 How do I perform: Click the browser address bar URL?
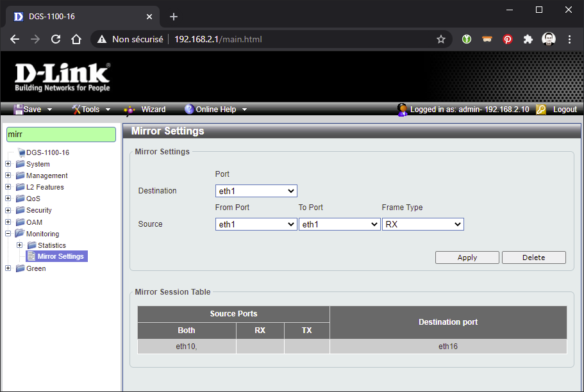click(x=218, y=39)
